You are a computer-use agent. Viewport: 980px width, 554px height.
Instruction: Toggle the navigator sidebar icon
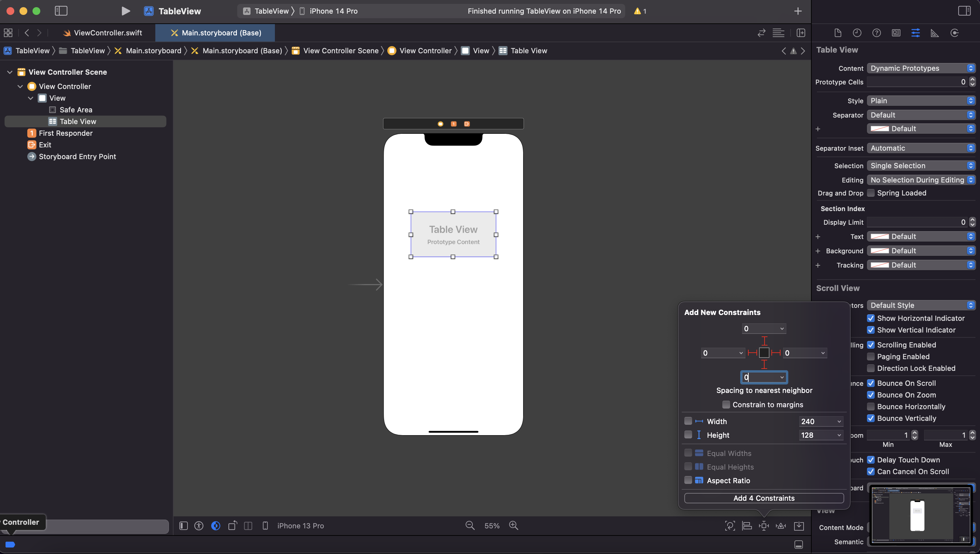click(61, 11)
